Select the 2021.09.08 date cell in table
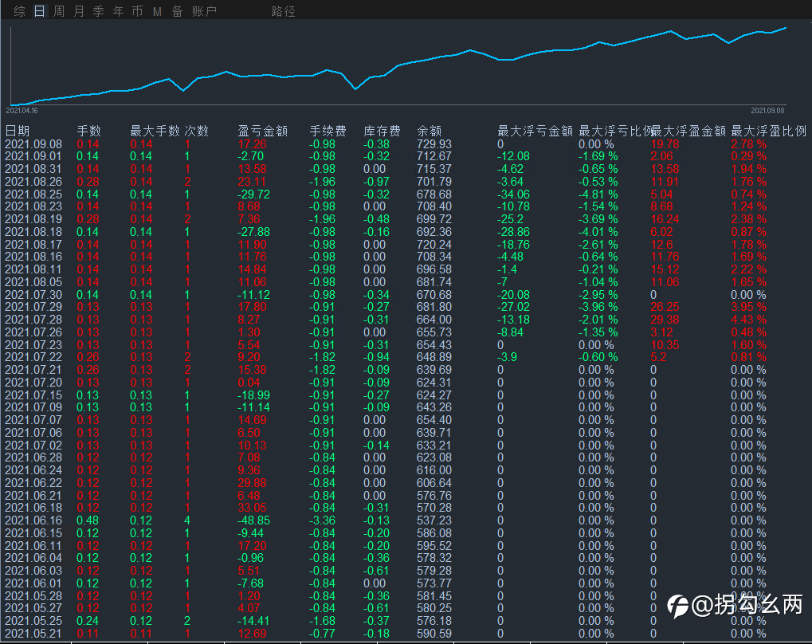Image resolution: width=812 pixels, height=644 pixels. click(x=33, y=144)
